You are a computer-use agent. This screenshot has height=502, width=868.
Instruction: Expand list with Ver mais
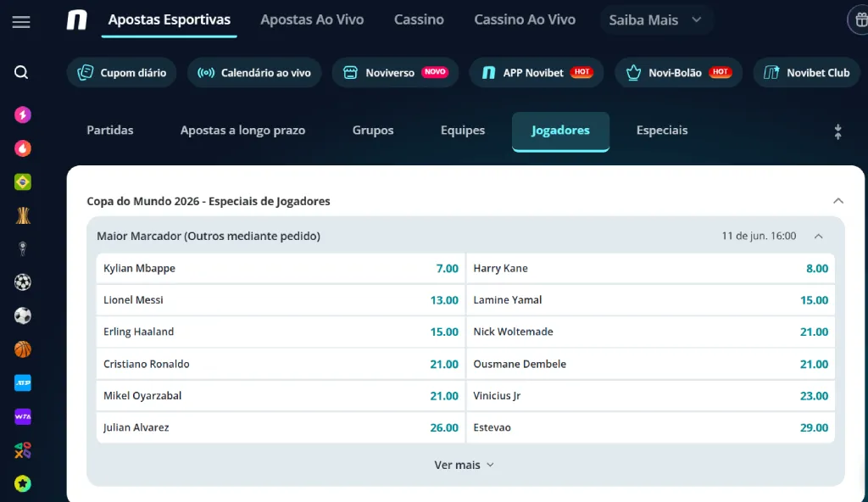[464, 465]
